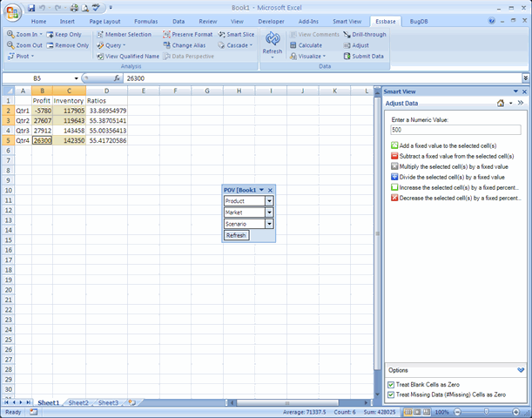Toggle Treat Missing Data Cells as Zero
Image resolution: width=532 pixels, height=418 pixels.
pos(391,395)
